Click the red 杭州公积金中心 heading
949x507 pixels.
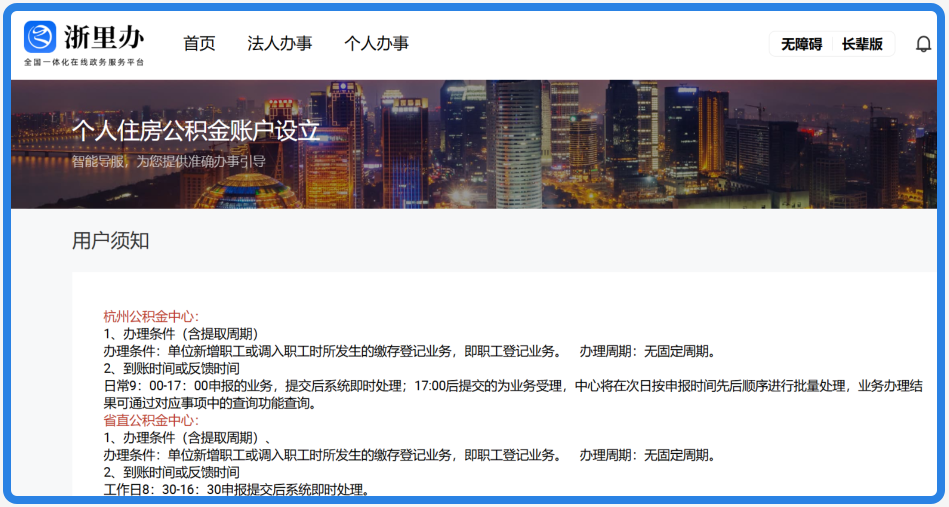pos(151,316)
